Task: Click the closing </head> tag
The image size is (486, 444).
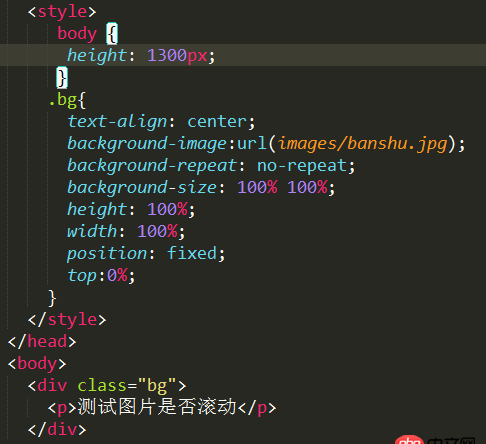Action: coord(42,342)
